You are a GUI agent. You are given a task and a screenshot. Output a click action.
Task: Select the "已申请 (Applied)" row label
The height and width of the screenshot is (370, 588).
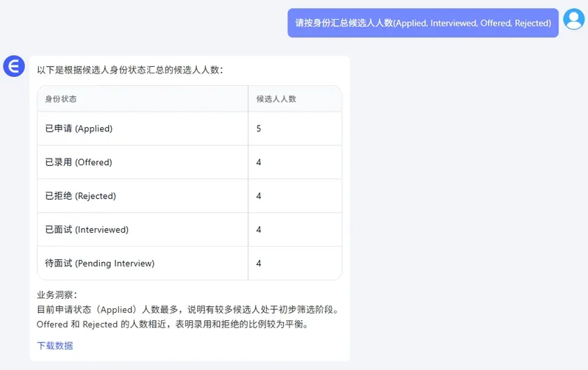pos(79,128)
